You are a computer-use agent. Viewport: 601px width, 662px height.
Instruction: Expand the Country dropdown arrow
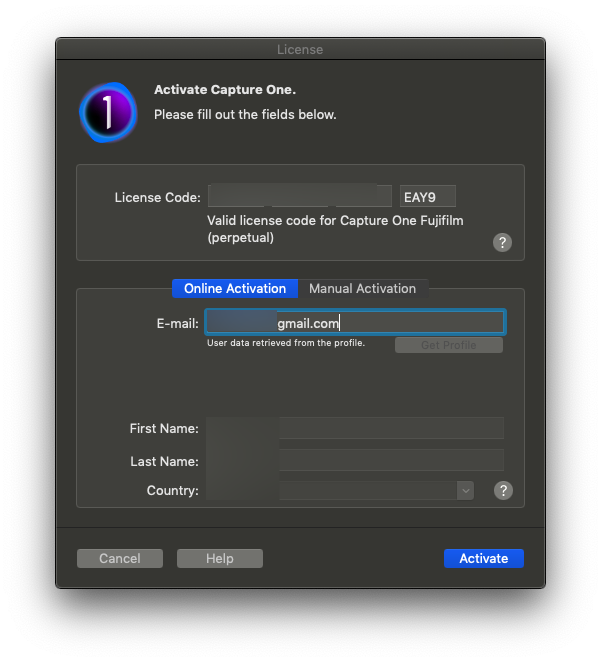coord(466,491)
